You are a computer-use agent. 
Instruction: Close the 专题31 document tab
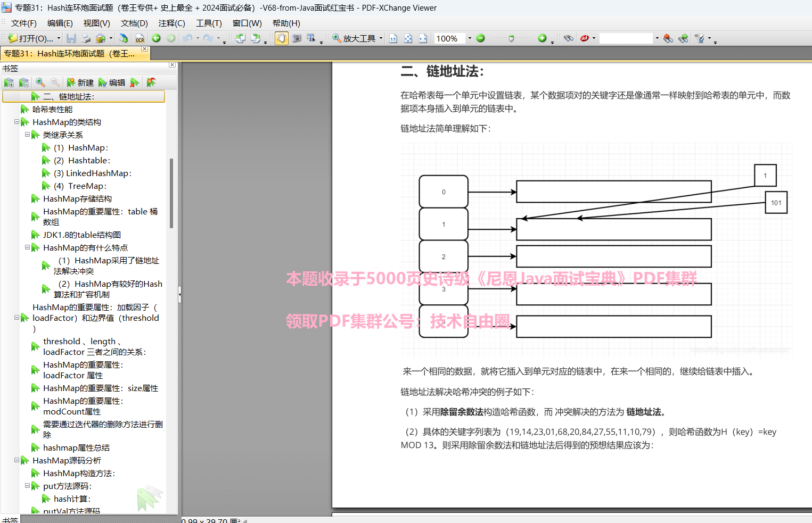click(x=144, y=49)
